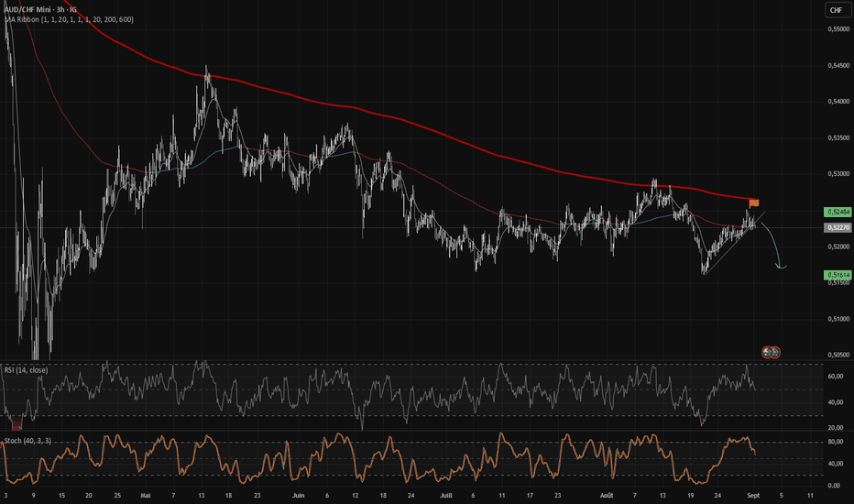
Task: Click the Juill label on time axis
Action: click(x=446, y=495)
